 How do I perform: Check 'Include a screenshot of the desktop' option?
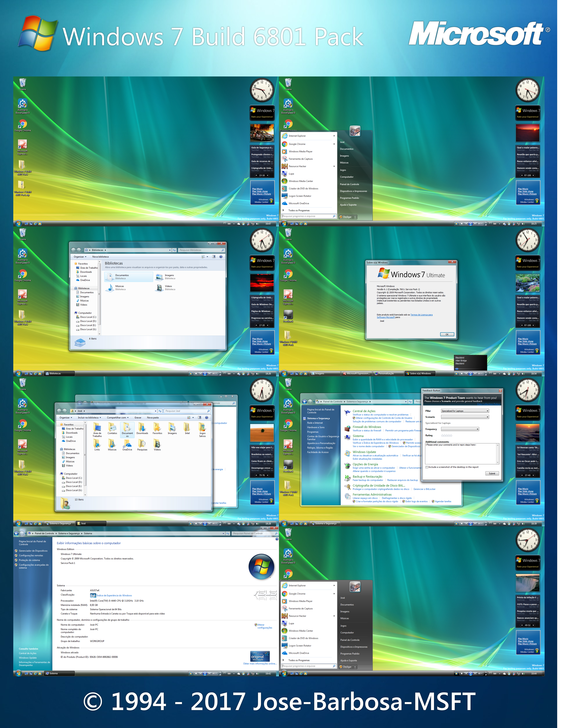[x=427, y=467]
